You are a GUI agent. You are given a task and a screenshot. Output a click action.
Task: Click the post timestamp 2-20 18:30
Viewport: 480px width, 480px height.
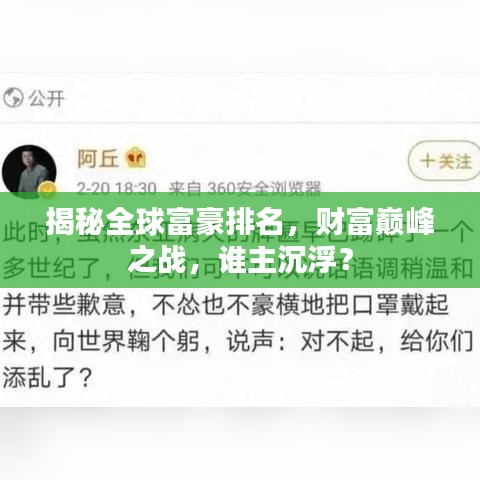point(117,188)
